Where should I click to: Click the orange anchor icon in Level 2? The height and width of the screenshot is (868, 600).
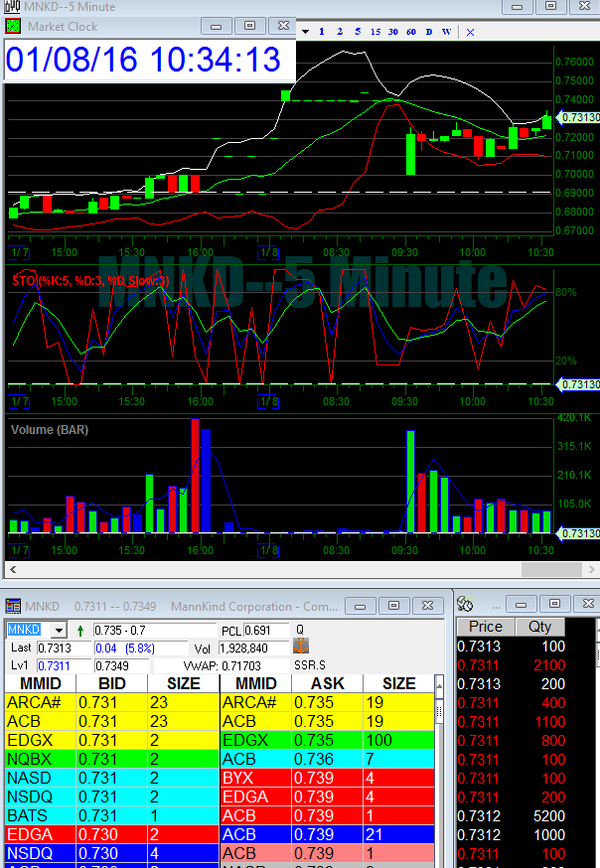pyautogui.click(x=300, y=647)
